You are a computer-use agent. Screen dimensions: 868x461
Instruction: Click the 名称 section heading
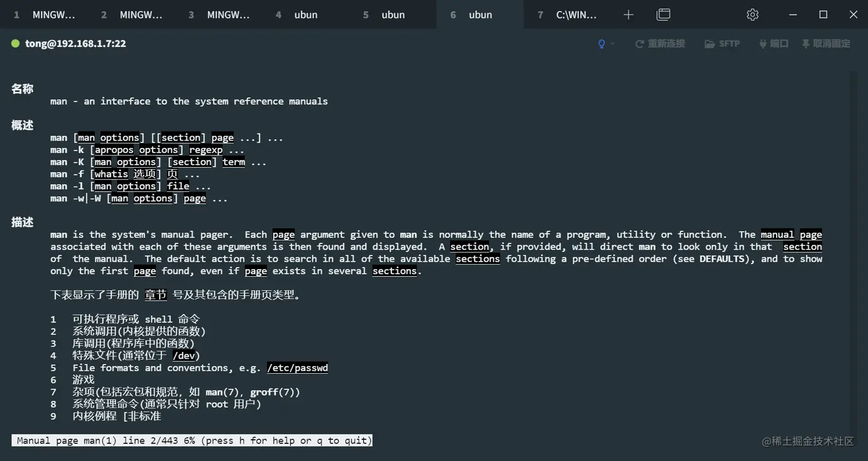coord(22,89)
